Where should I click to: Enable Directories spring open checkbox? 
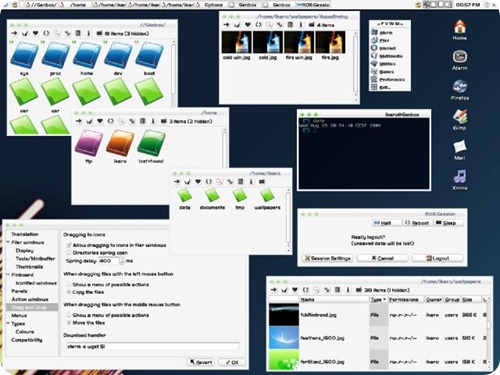(69, 253)
